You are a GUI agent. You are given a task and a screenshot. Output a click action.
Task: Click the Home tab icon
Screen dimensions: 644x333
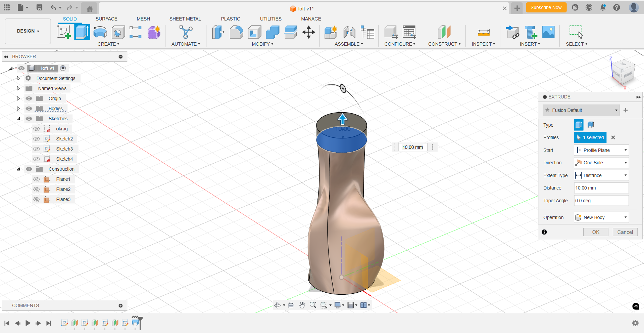(x=90, y=9)
